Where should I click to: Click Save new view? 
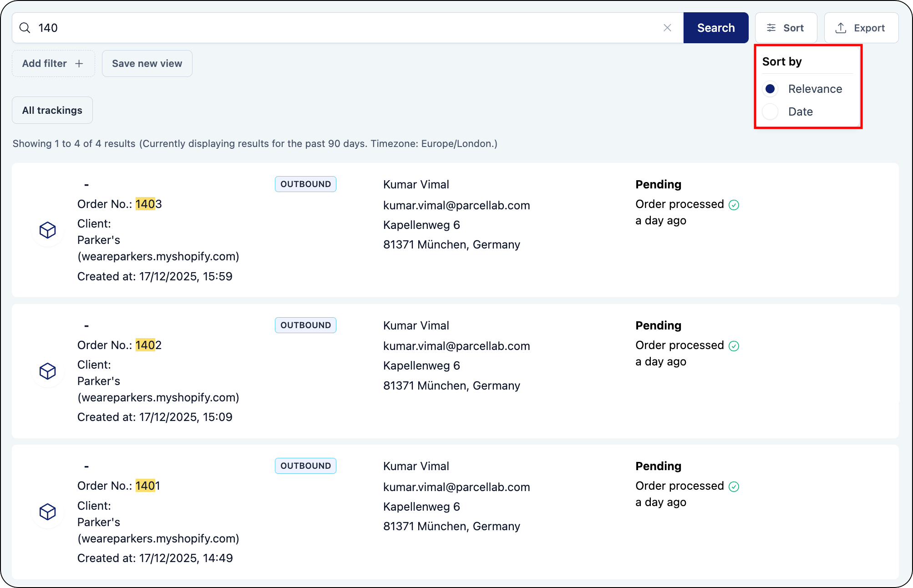click(x=147, y=63)
